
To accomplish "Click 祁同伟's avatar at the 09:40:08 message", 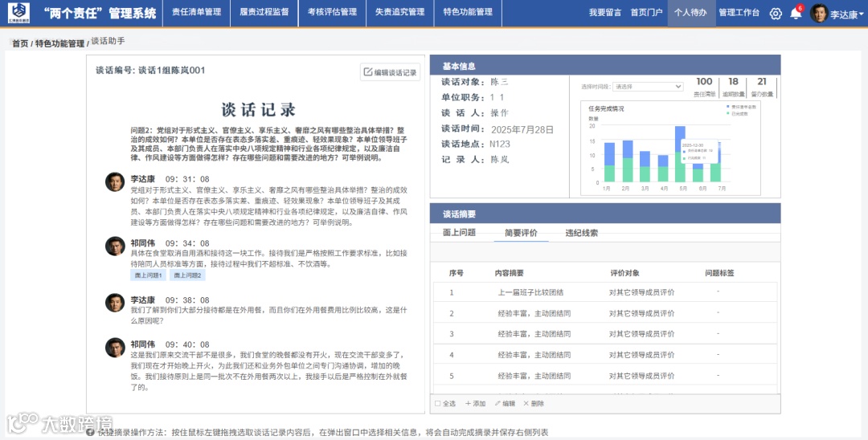I will 115,347.
